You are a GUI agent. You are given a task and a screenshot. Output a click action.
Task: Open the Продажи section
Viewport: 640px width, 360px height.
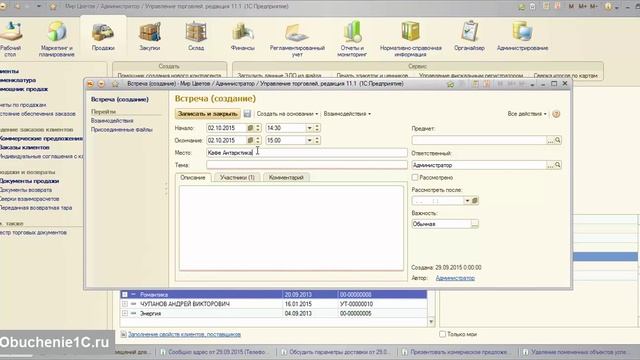(103, 37)
